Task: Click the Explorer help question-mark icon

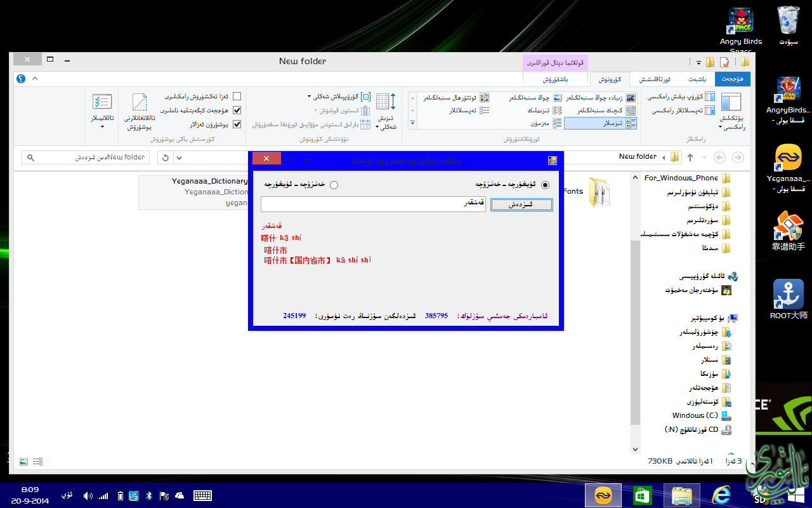Action: [21, 79]
